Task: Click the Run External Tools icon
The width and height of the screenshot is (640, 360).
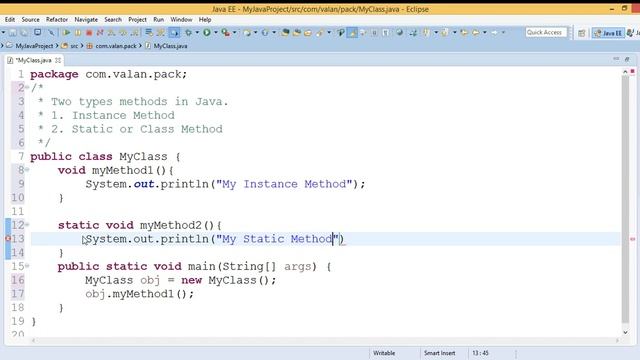Action: point(225,32)
